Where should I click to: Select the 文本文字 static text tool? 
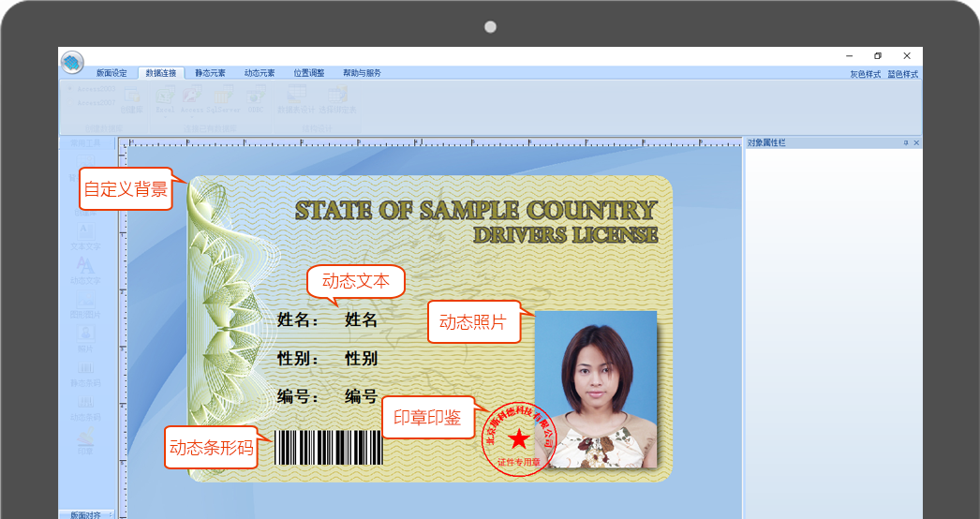tap(85, 236)
